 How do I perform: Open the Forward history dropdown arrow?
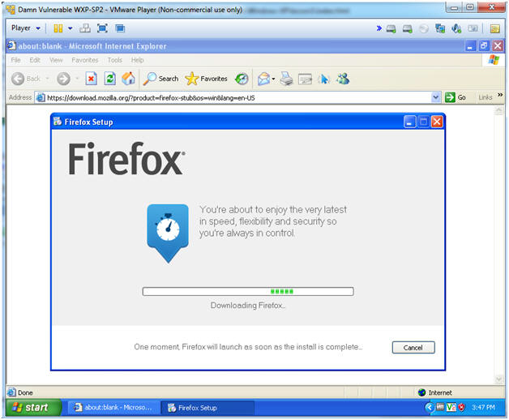[77, 79]
